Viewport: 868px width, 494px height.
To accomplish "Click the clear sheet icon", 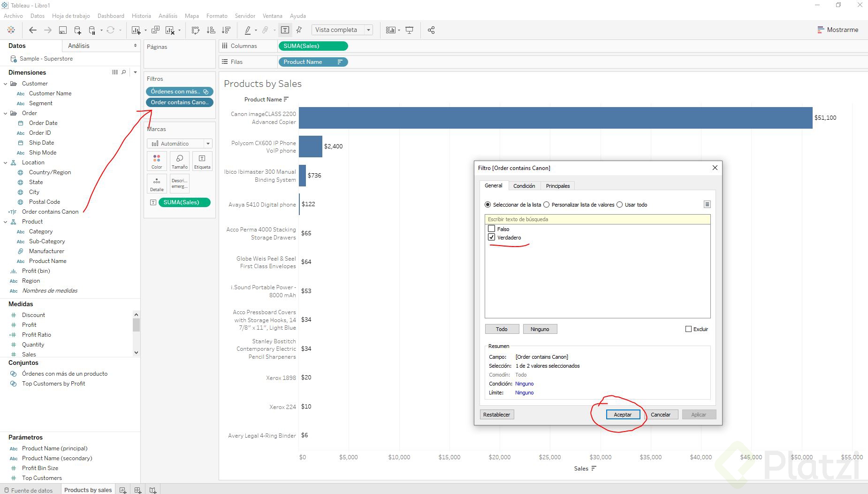I will coord(170,30).
